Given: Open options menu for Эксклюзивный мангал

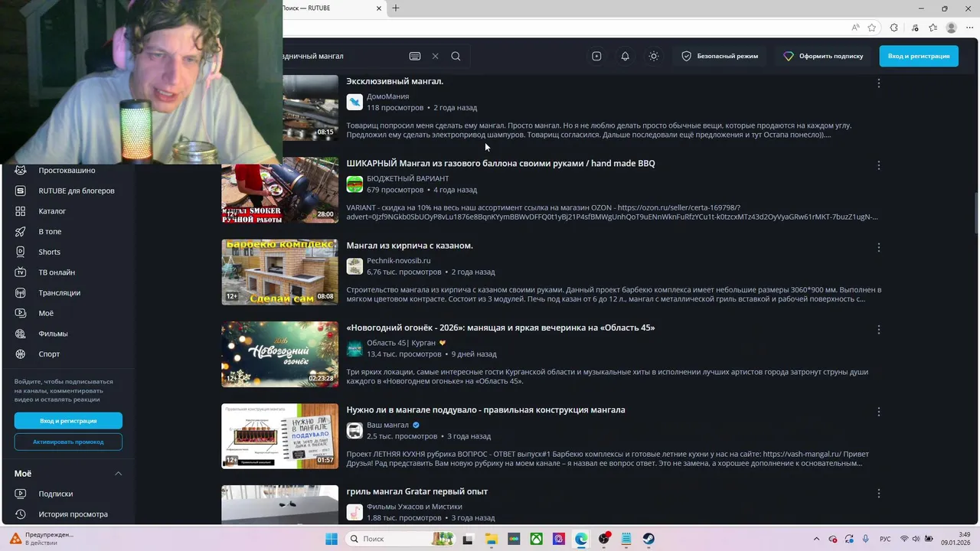Looking at the screenshot, I should pos(878,83).
